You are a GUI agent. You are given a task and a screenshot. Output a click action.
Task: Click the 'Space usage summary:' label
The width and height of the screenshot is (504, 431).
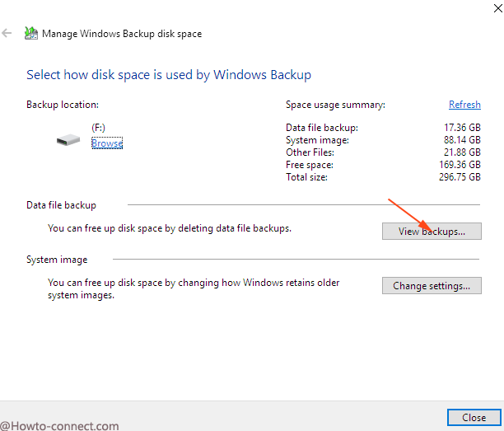[x=335, y=105]
